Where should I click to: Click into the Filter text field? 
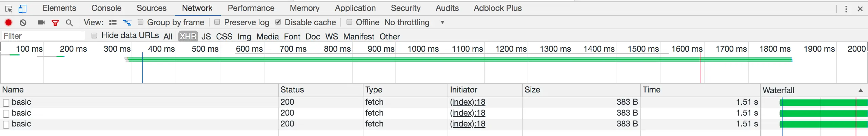tap(43, 36)
